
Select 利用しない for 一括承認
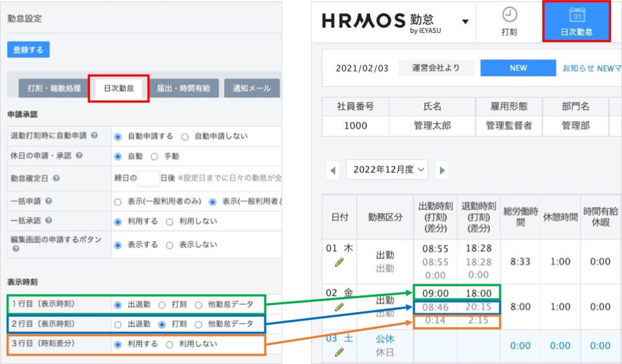click(169, 222)
